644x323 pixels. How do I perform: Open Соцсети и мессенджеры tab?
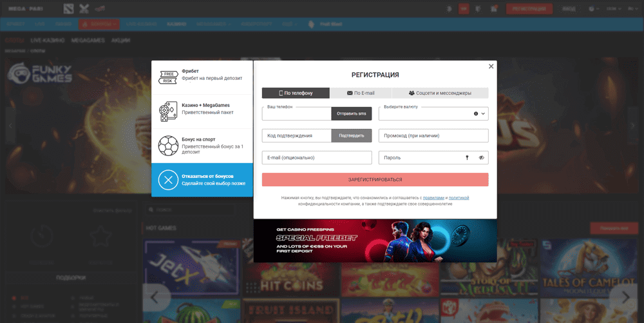pos(440,93)
